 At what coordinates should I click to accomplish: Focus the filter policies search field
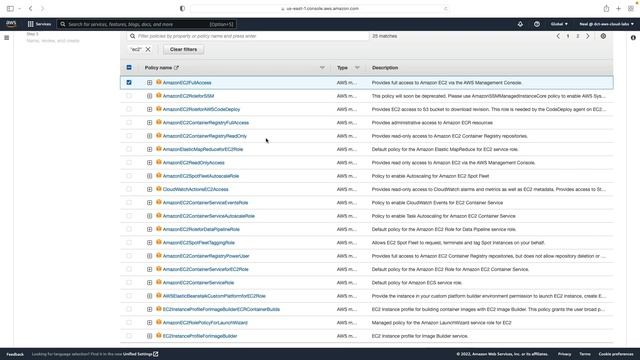249,36
